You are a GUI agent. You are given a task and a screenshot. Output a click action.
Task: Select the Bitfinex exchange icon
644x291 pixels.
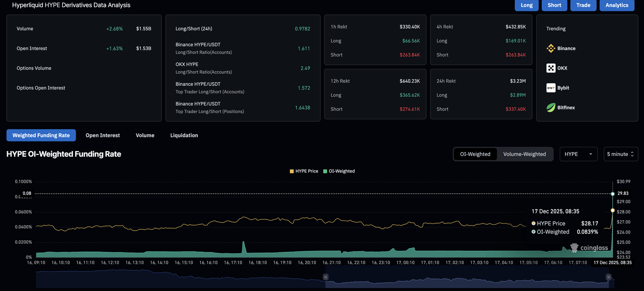pos(551,107)
